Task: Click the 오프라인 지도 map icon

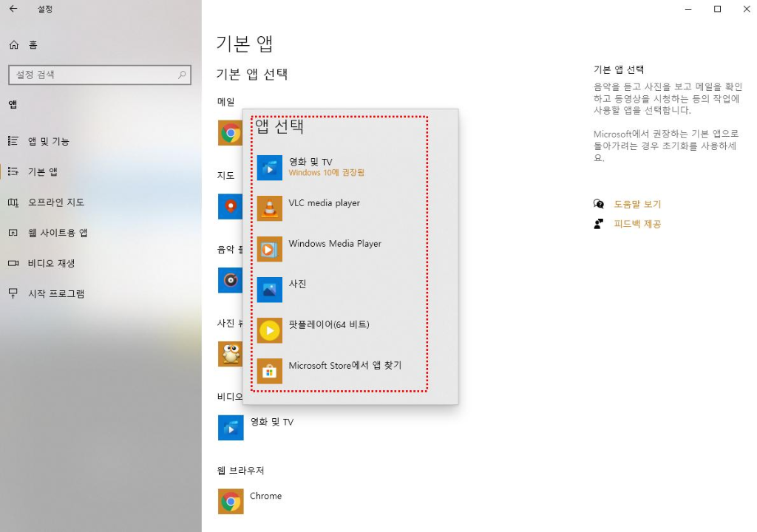Action: point(13,202)
